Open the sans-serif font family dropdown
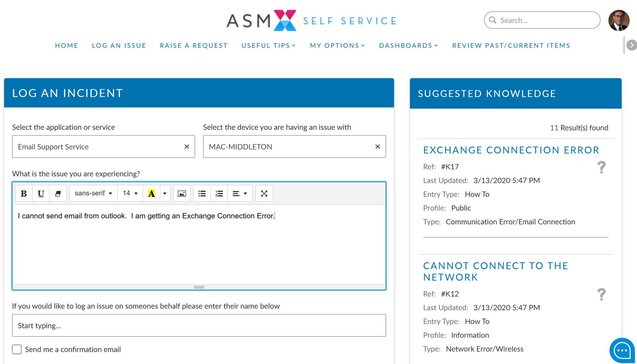The image size is (637, 364). (x=94, y=193)
